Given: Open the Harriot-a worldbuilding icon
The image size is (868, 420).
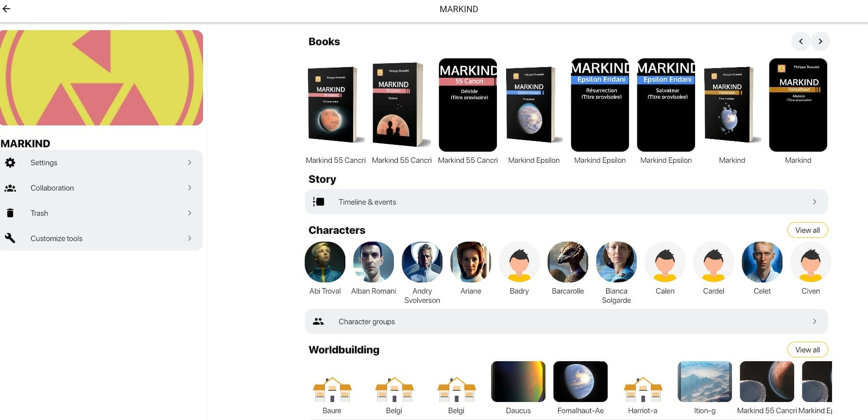Looking at the screenshot, I should 643,389.
